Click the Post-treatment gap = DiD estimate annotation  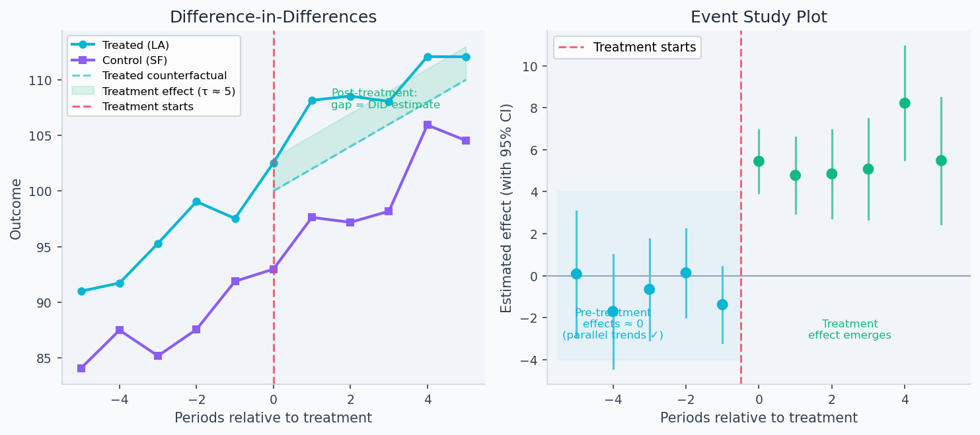[x=385, y=99]
